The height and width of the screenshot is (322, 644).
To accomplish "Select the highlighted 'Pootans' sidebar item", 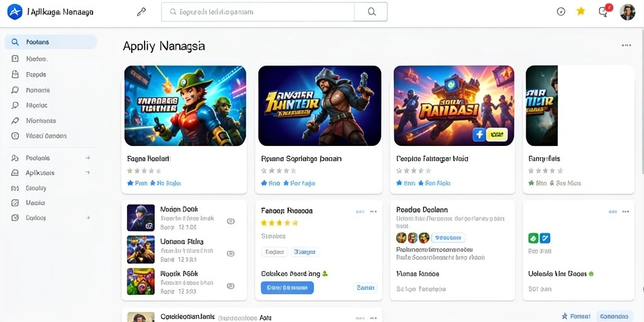I will [51, 42].
